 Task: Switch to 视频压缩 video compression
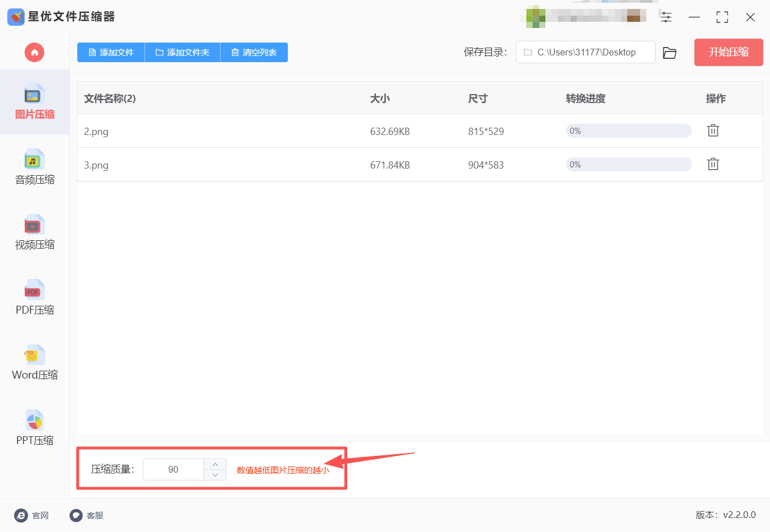coord(35,232)
